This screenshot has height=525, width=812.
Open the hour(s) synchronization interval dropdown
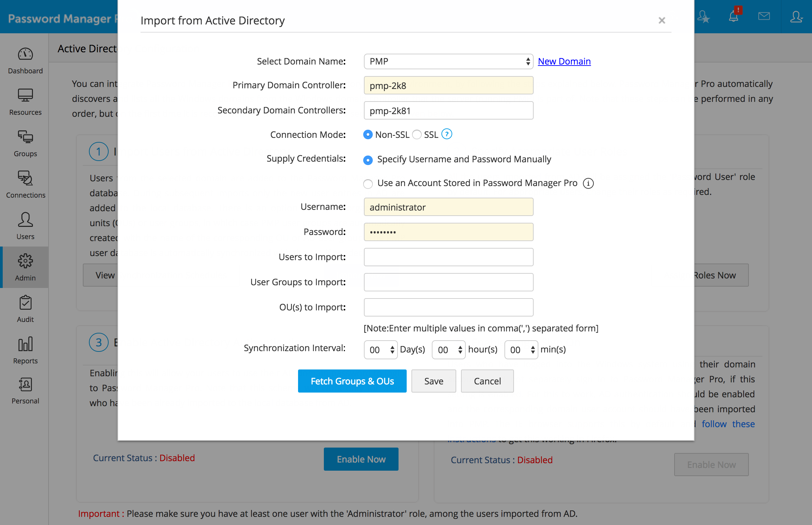tap(448, 350)
